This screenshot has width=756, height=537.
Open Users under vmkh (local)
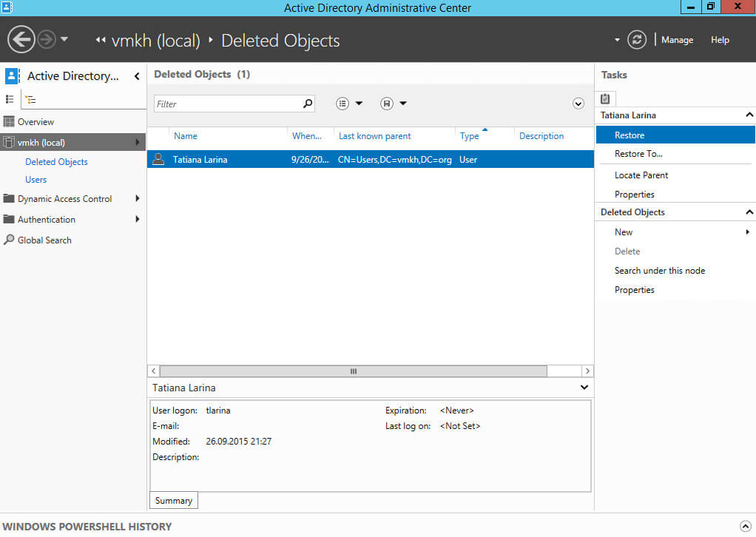point(36,179)
